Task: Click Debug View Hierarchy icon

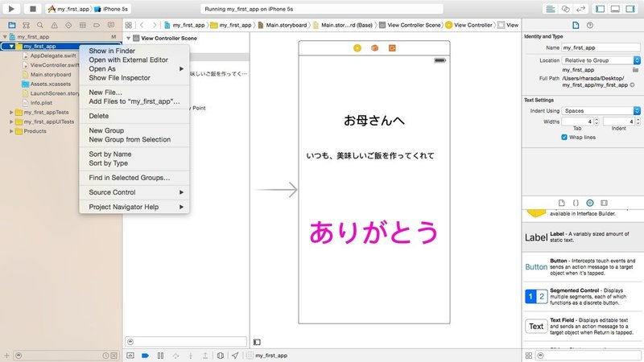Action: pyautogui.click(x=220, y=356)
